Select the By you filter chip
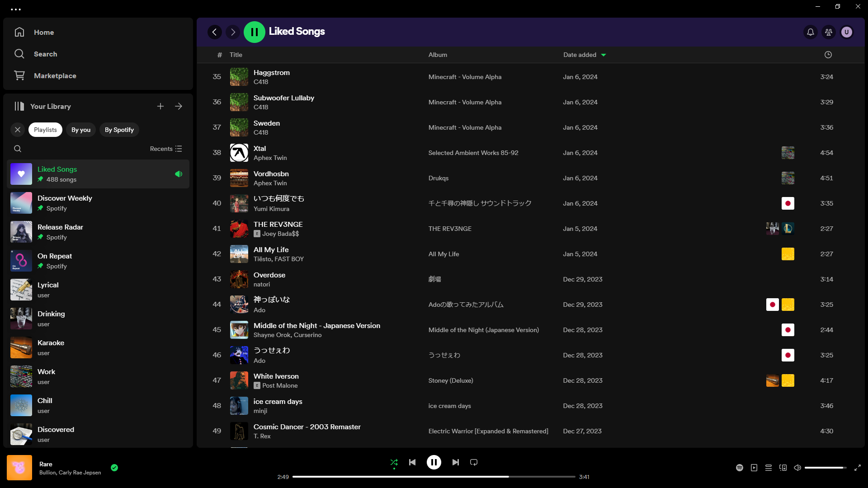The image size is (868, 488). 81,130
